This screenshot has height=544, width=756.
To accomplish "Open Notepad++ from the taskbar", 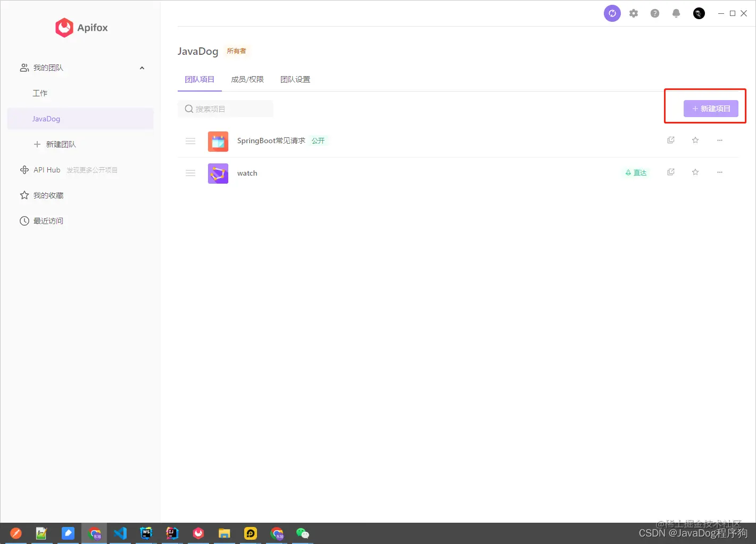I will (x=41, y=533).
